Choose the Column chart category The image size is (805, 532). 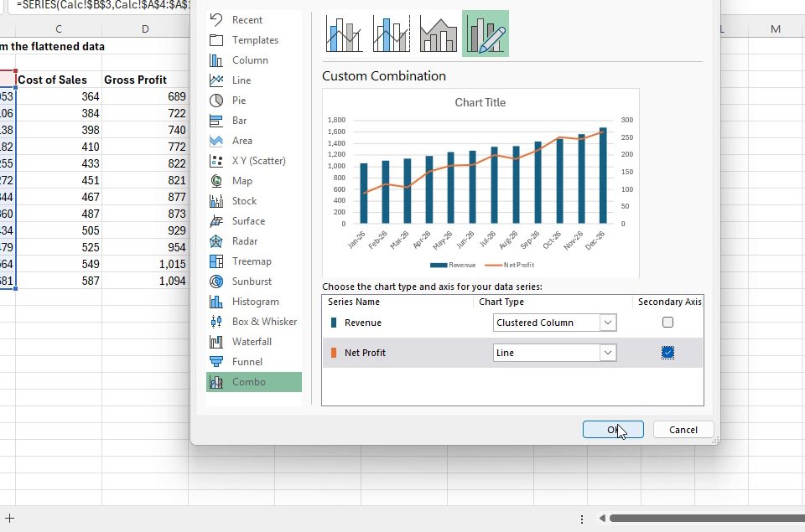[x=253, y=60]
